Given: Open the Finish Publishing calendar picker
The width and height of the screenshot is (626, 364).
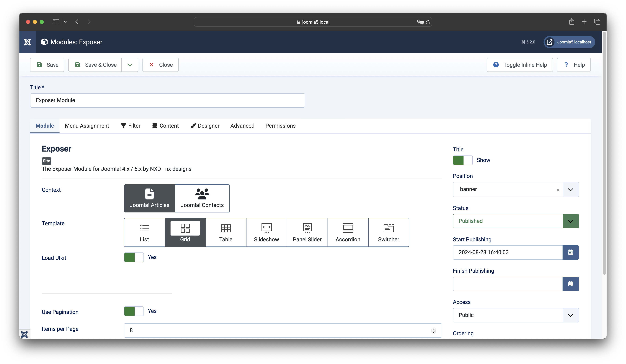Looking at the screenshot, I should [x=571, y=284].
